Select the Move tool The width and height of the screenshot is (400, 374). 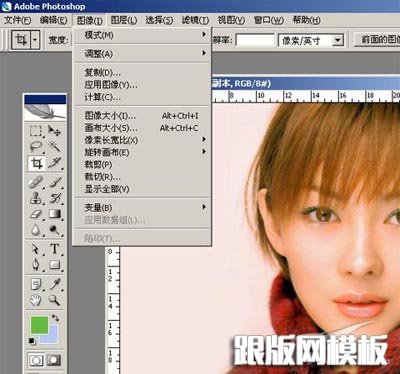click(54, 131)
